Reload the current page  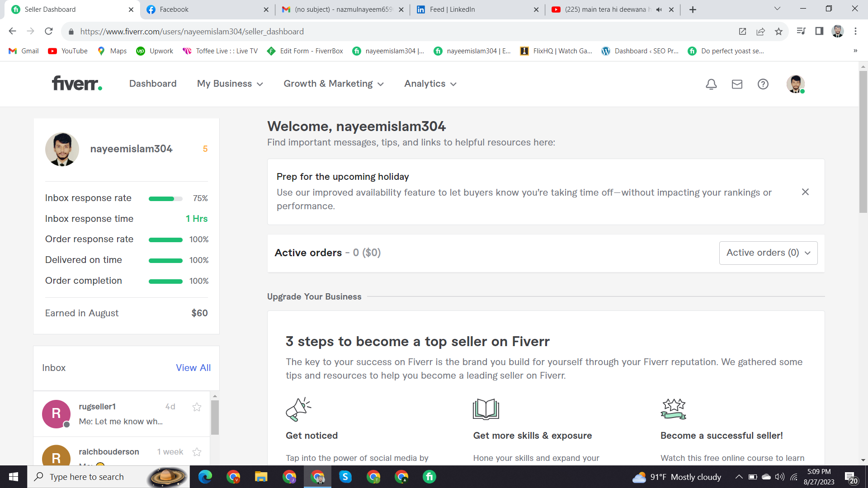pyautogui.click(x=49, y=31)
